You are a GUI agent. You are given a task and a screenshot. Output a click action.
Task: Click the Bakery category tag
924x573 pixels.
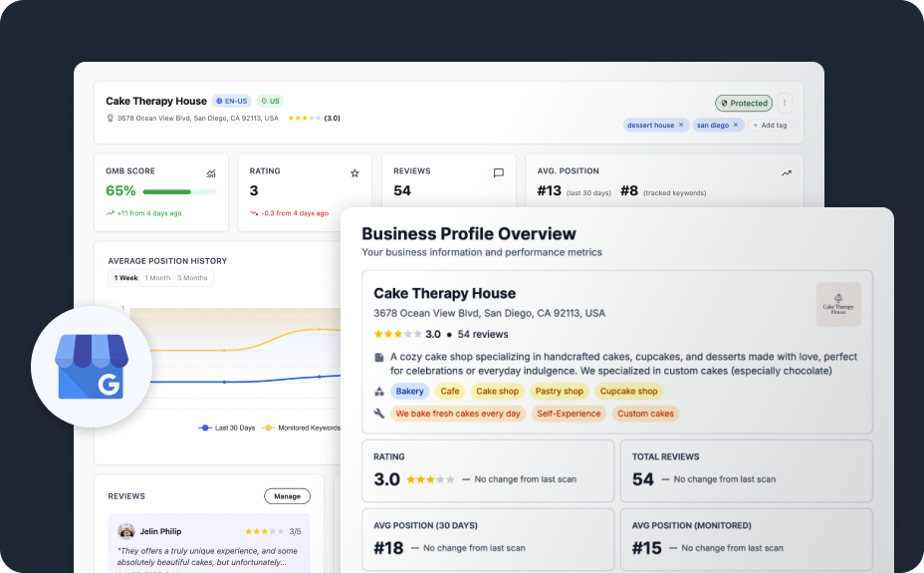tap(409, 392)
